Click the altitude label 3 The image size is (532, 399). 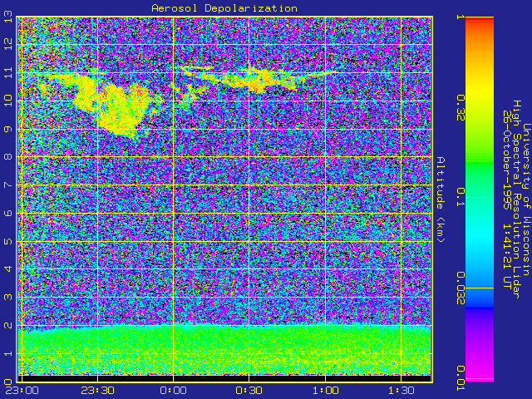point(8,298)
